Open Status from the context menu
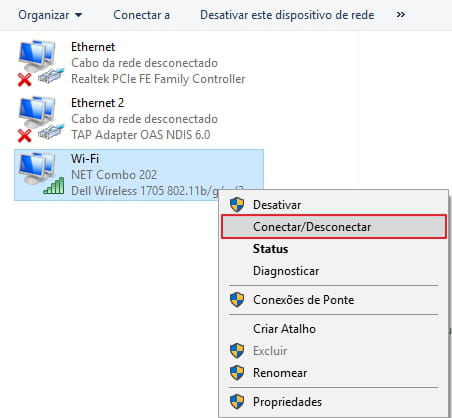452x418 pixels. click(333, 249)
